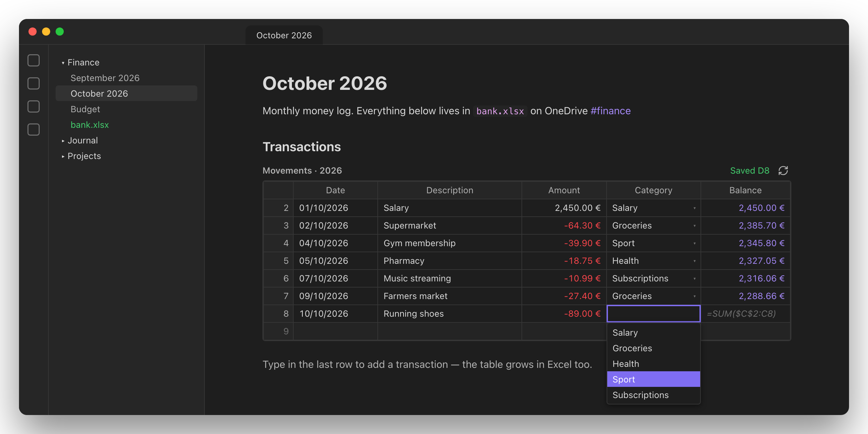Open category dropdown arrow for Music streaming row
Screen dimensions: 868x434
[x=694, y=279]
